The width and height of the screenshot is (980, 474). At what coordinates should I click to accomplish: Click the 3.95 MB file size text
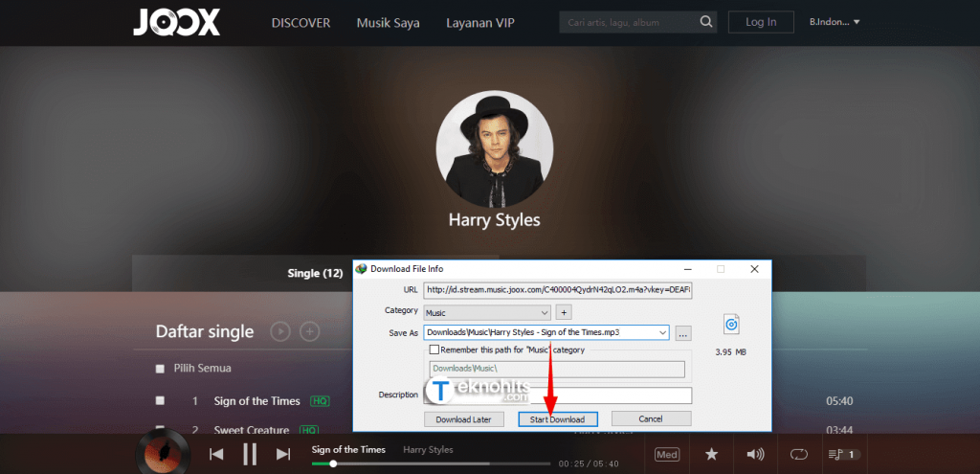(730, 352)
